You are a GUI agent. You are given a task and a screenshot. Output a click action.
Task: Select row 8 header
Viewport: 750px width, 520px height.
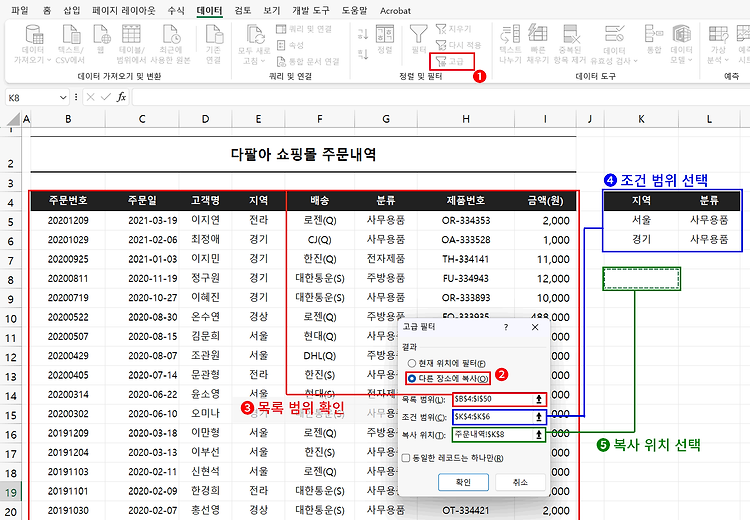[11, 279]
